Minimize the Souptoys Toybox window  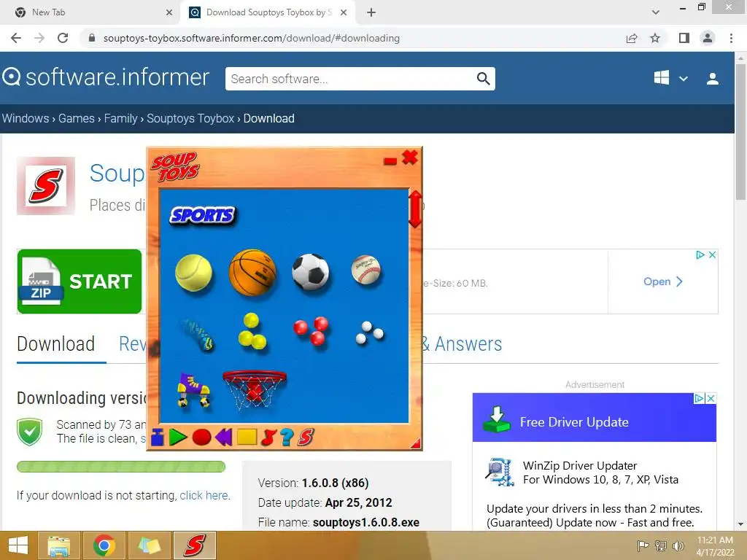(x=390, y=161)
